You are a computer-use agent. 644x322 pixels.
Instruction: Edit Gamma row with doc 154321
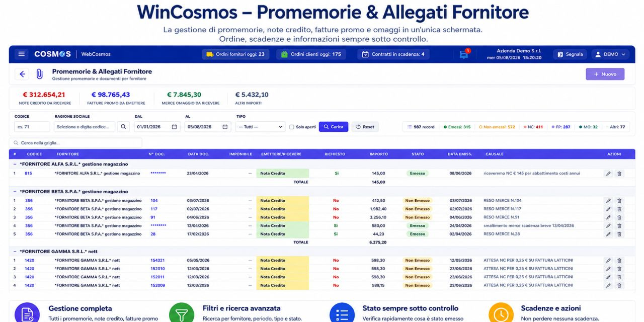[608, 261]
